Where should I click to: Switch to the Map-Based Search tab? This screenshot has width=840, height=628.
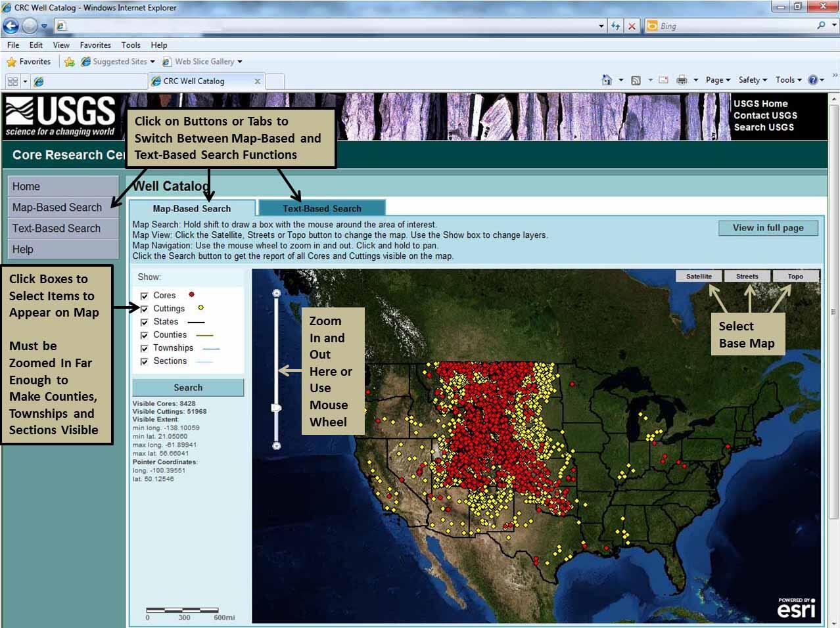pos(192,208)
